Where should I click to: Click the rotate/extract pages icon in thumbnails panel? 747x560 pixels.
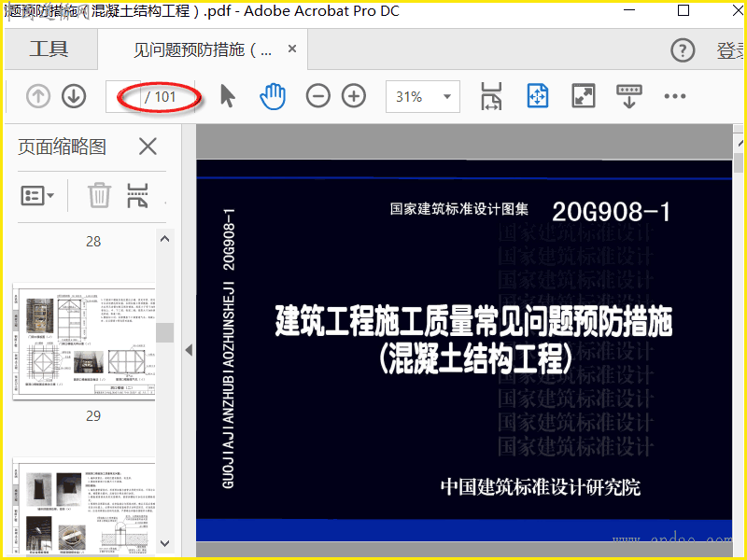pyautogui.click(x=137, y=196)
